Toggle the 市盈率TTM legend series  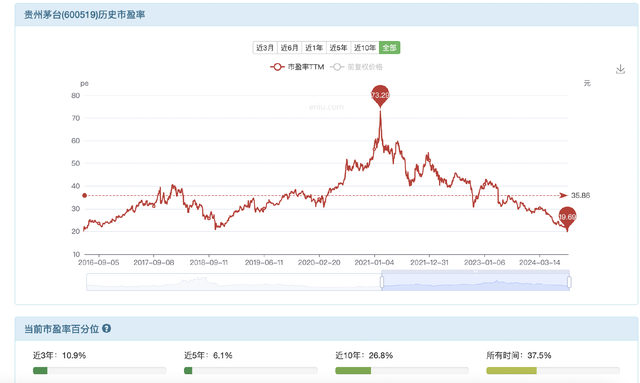(x=297, y=67)
